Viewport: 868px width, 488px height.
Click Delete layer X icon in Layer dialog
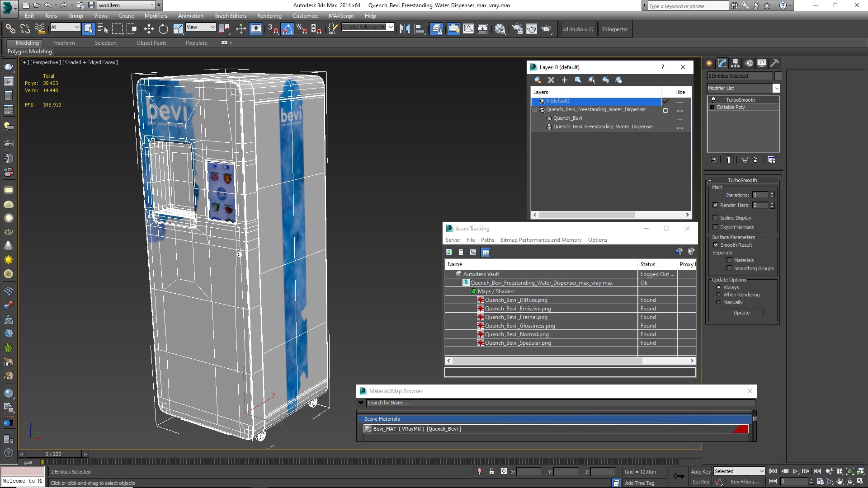click(x=551, y=80)
